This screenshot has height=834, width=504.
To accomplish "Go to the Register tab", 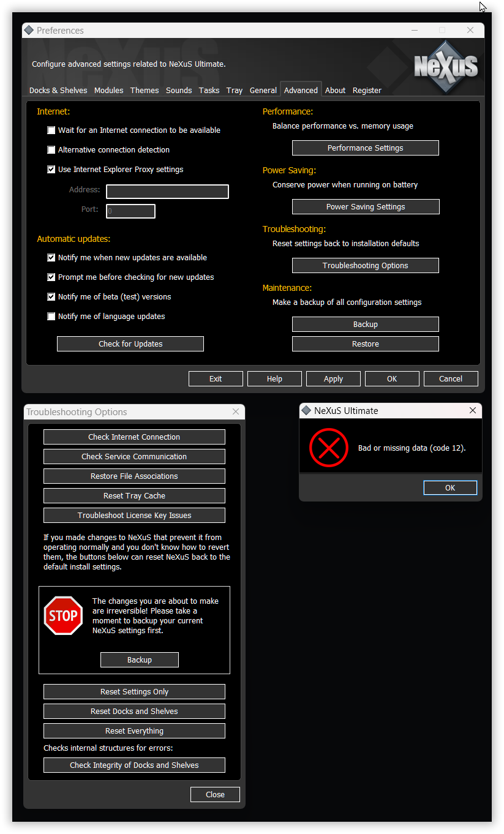I will pyautogui.click(x=367, y=91).
